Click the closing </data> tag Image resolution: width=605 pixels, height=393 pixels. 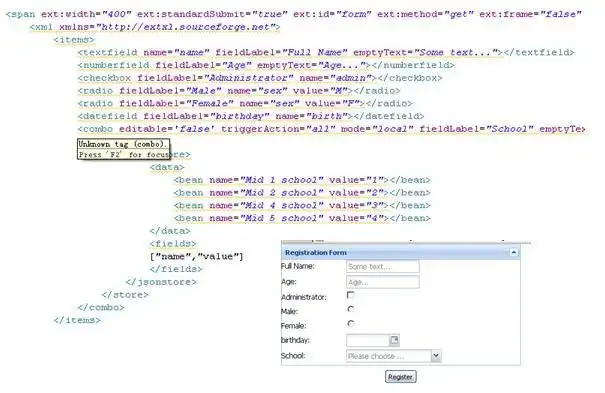[x=170, y=231]
